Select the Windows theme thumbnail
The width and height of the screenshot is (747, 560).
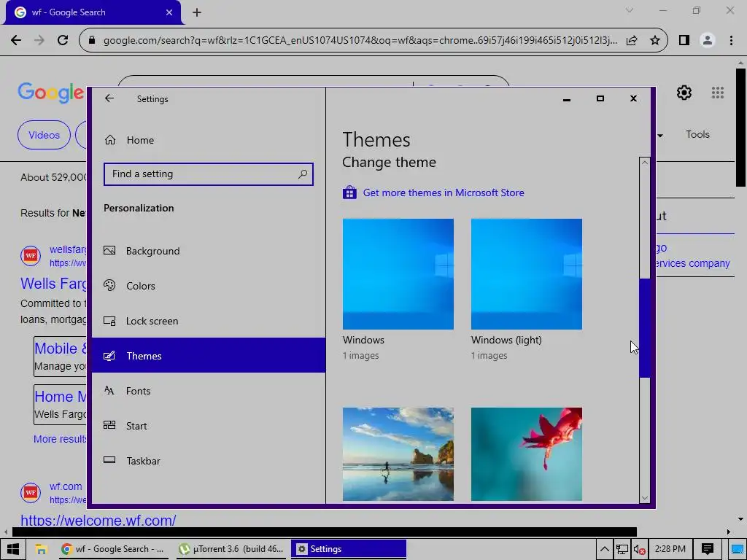(x=398, y=274)
